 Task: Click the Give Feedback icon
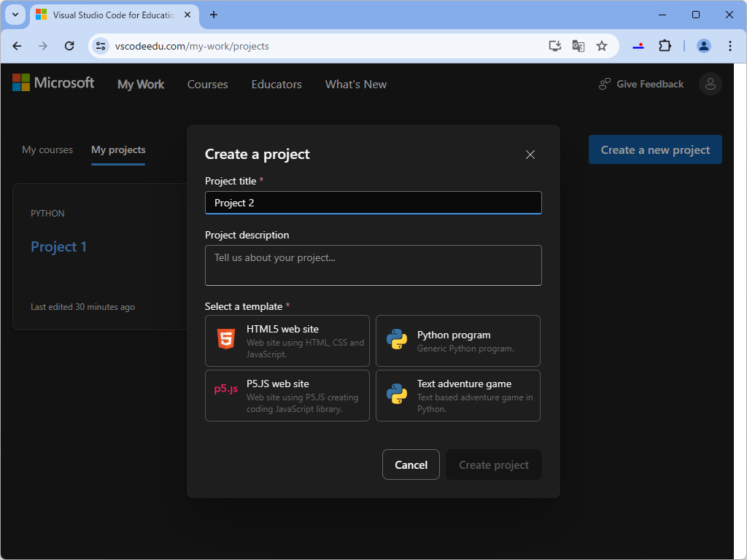605,85
